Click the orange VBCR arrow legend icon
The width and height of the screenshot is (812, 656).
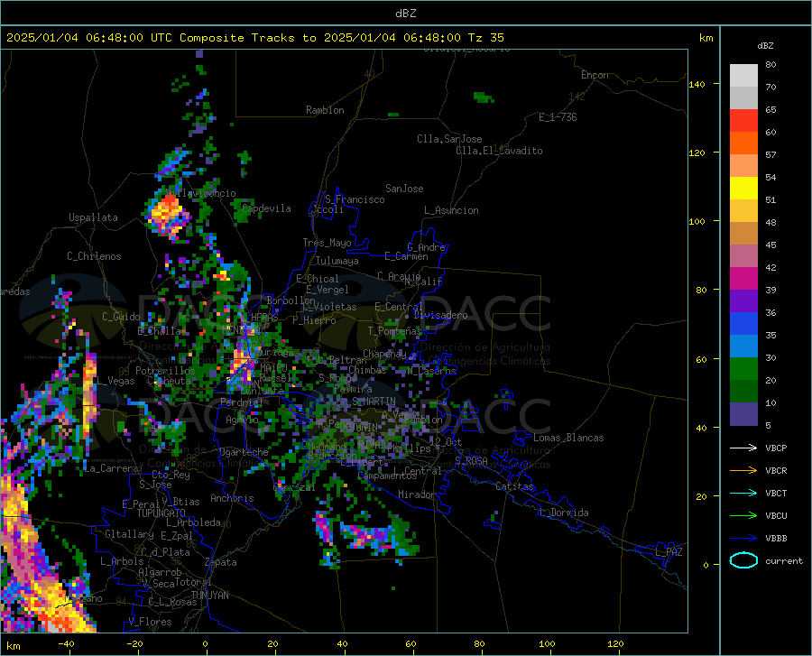[x=743, y=471]
